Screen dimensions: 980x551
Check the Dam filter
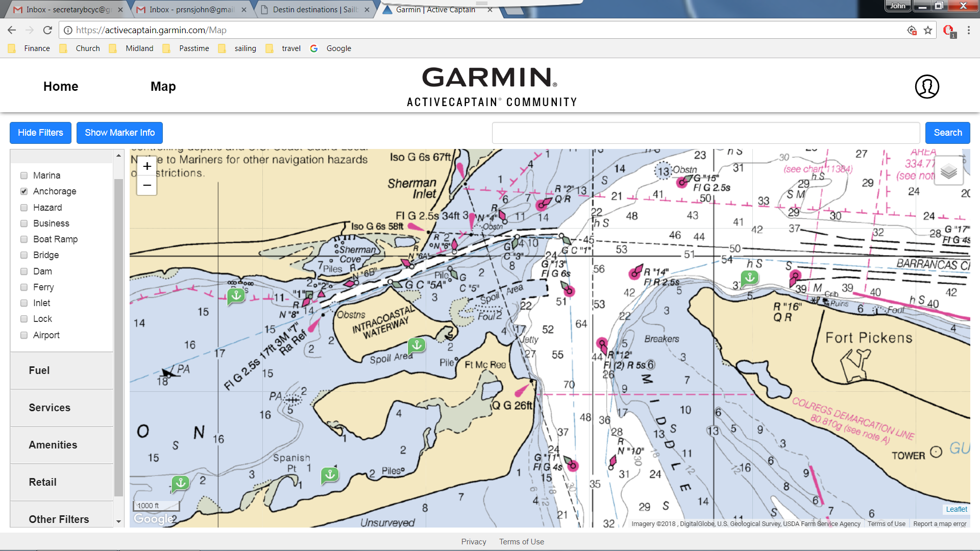pos(24,271)
